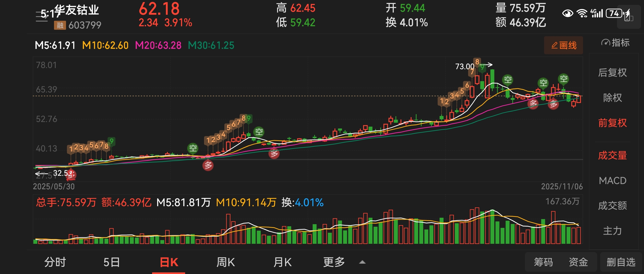Click the eye icon in the status bar
Image resolution: width=644 pixels, height=274 pixels.
pyautogui.click(x=568, y=13)
